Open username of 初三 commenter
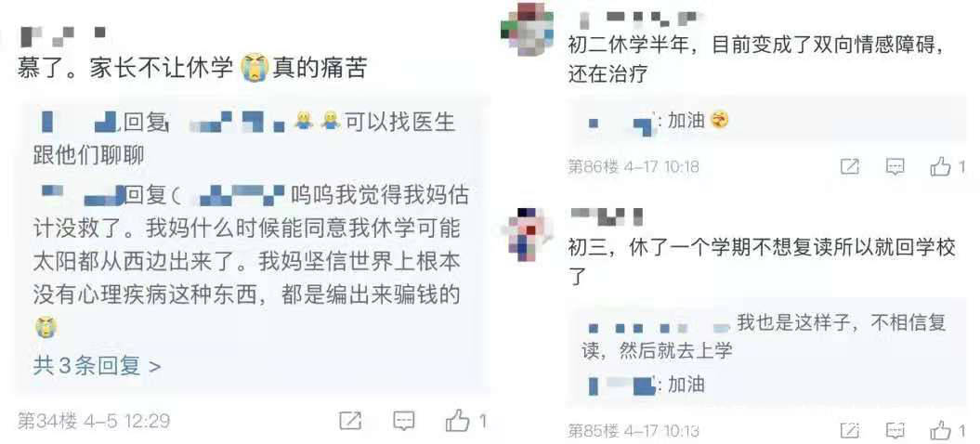Screen dimensions: 980x444 point(607,216)
